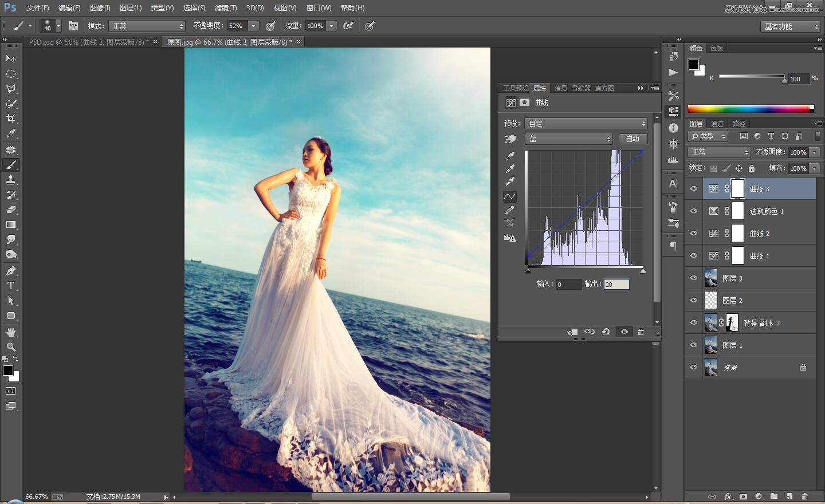Expand the 预设 preset dropdown
The width and height of the screenshot is (825, 504).
[x=586, y=124]
